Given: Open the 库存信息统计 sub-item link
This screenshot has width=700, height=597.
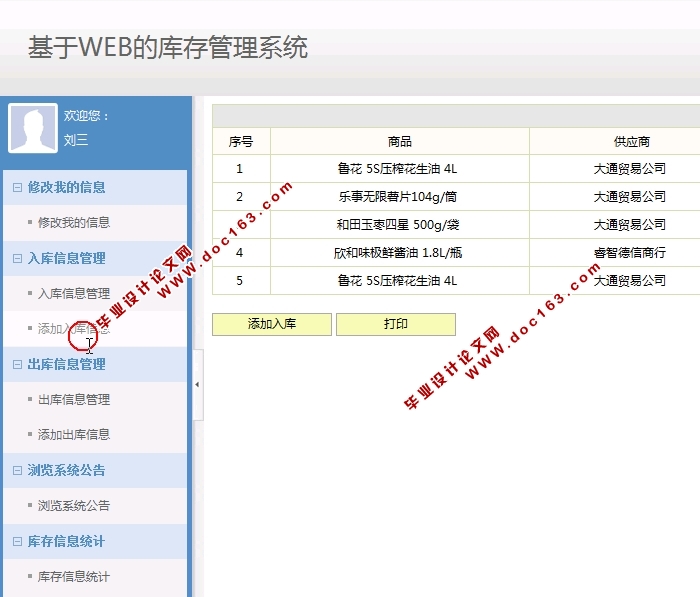Looking at the screenshot, I should pyautogui.click(x=74, y=576).
